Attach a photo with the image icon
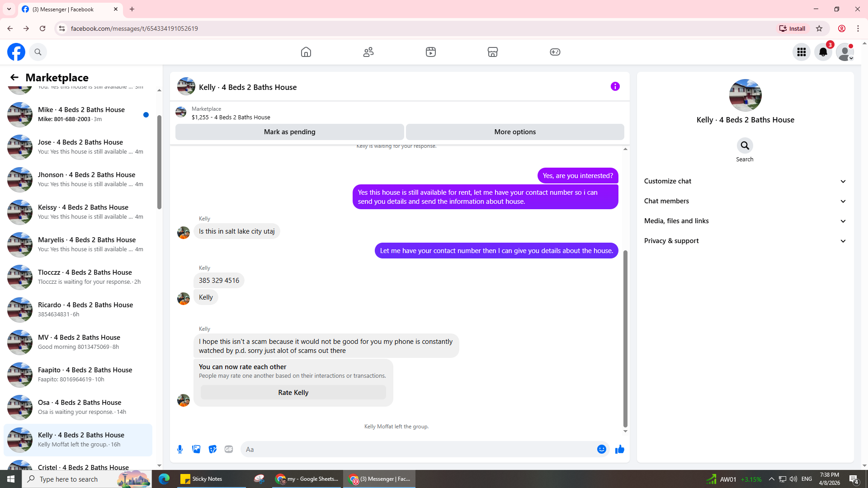868x488 pixels. [196, 449]
